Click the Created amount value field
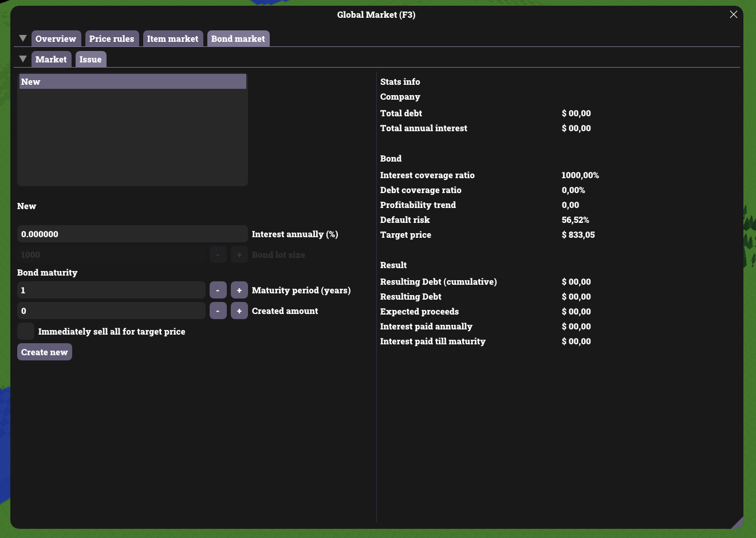756x538 pixels. (111, 311)
